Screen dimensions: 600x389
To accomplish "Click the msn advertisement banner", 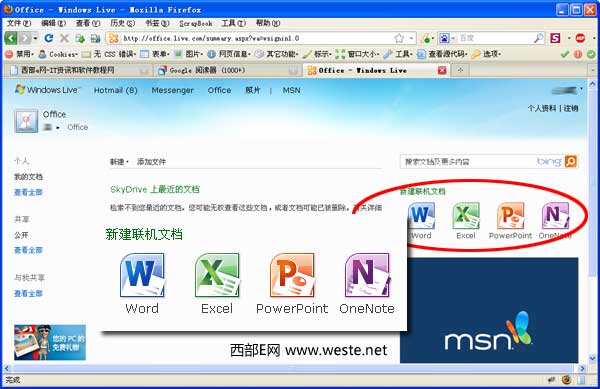I will tap(489, 310).
